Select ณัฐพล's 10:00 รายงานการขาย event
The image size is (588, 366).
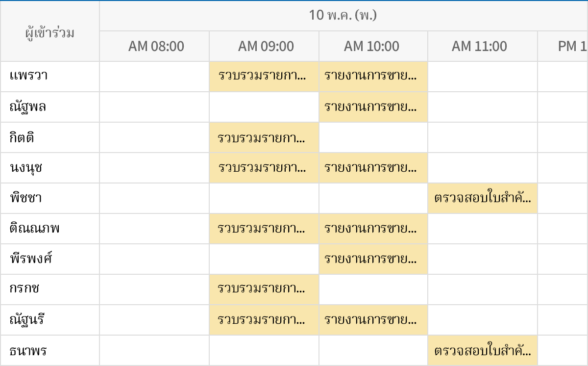(x=373, y=107)
